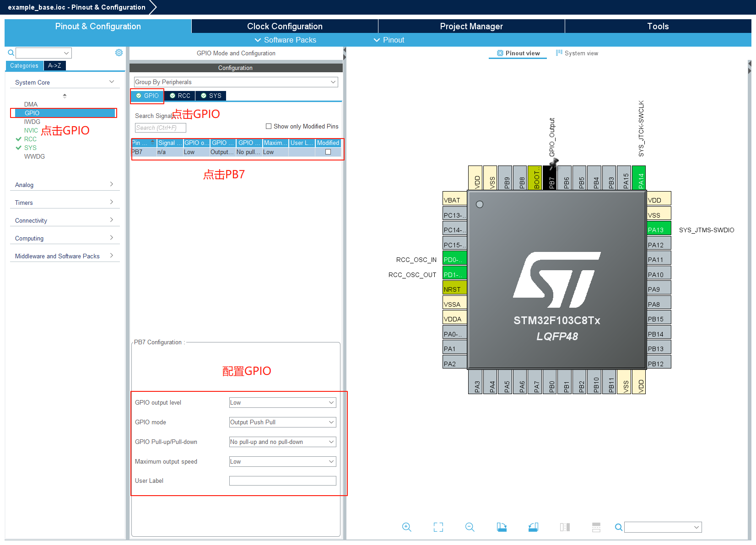This screenshot has width=756, height=545.
Task: Click the Search Signals input field
Action: (161, 128)
